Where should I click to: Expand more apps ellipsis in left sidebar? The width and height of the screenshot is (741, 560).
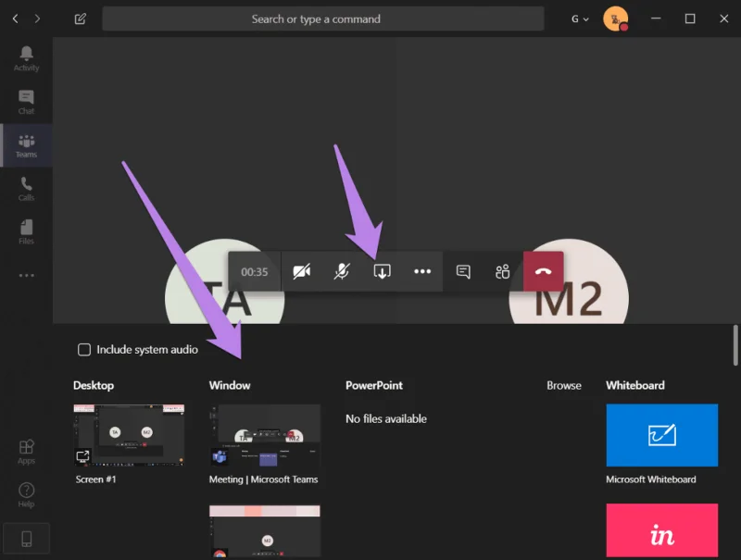tap(26, 275)
